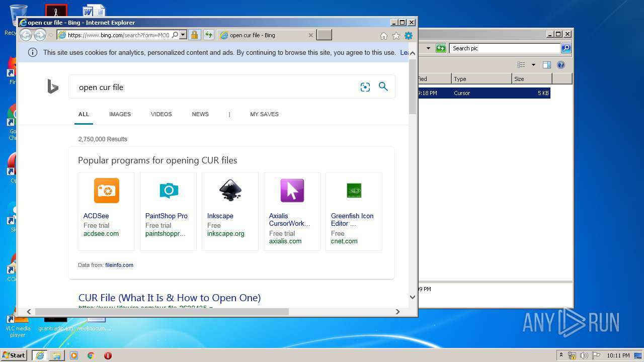The image size is (644, 362).
Task: Click the Inkscape program icon
Action: click(230, 191)
